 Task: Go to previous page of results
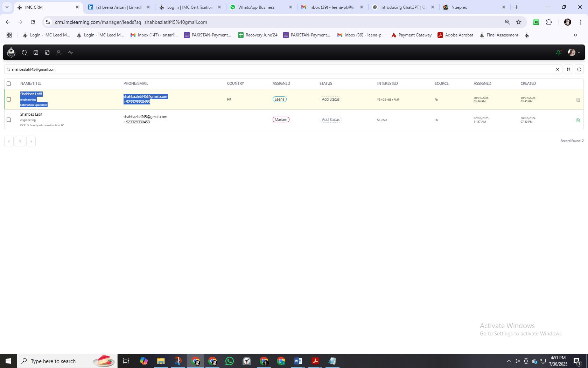click(x=9, y=141)
